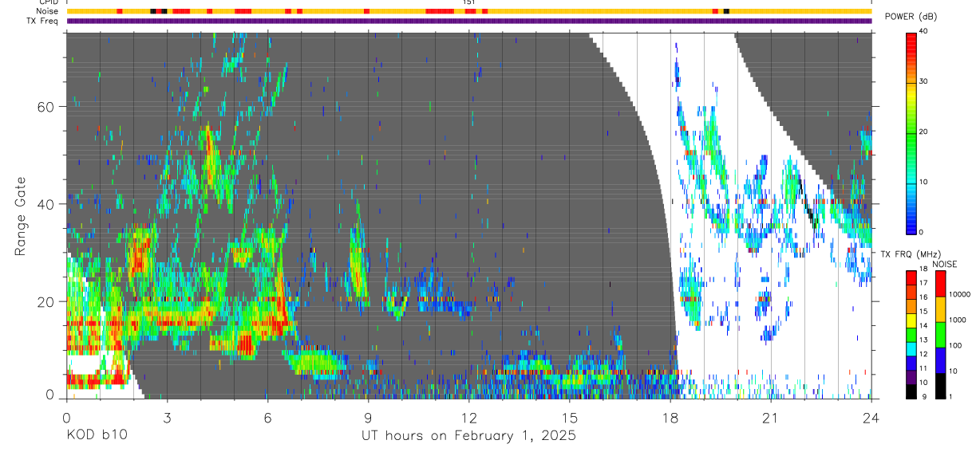Click the green segment of the NOISE scale

pos(939,334)
